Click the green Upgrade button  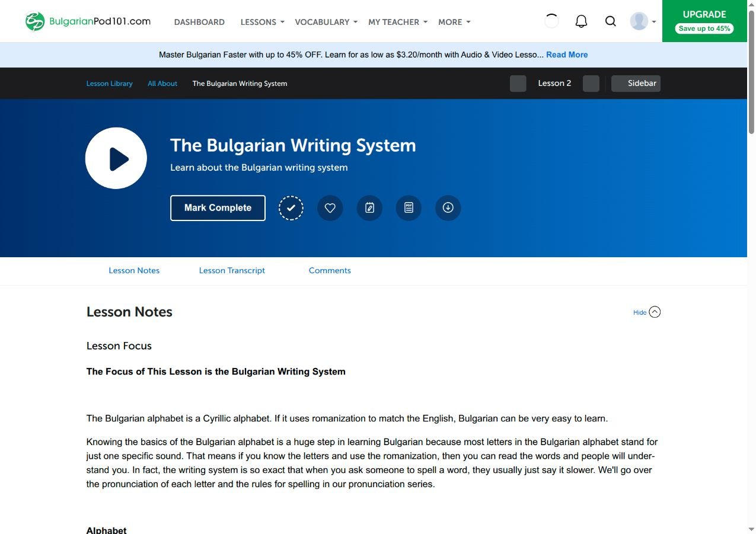coord(704,21)
